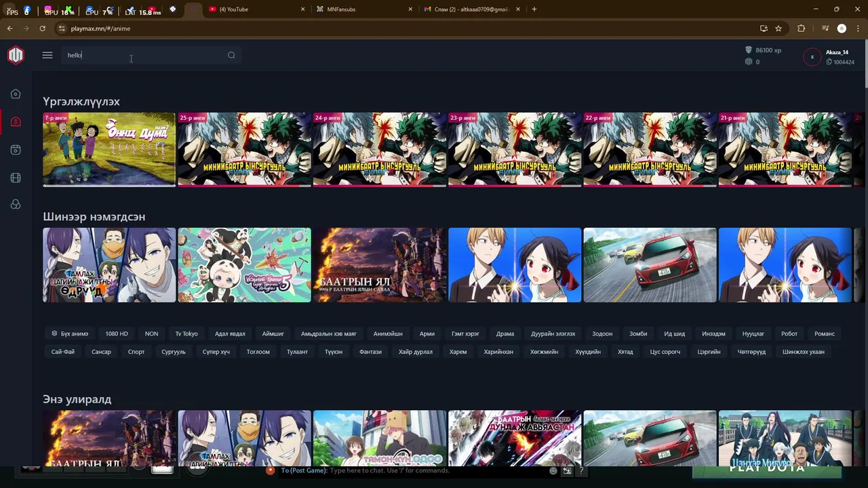Click the address bar URL playmax.mn
This screenshot has width=868, height=488.
point(100,28)
